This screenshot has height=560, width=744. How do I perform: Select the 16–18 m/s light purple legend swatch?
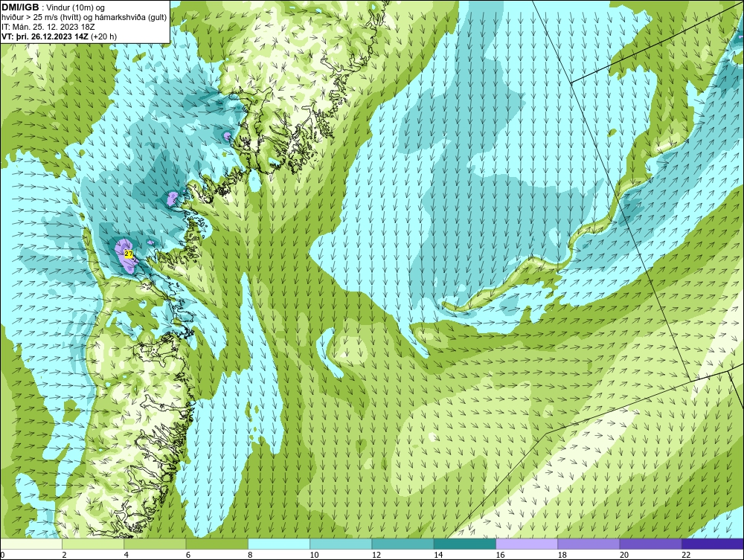pyautogui.click(x=527, y=544)
